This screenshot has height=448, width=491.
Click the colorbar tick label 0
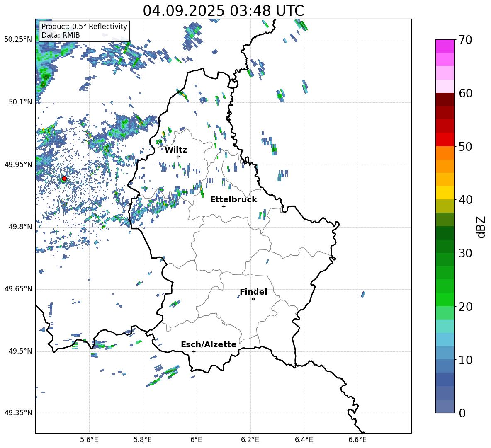click(x=462, y=413)
